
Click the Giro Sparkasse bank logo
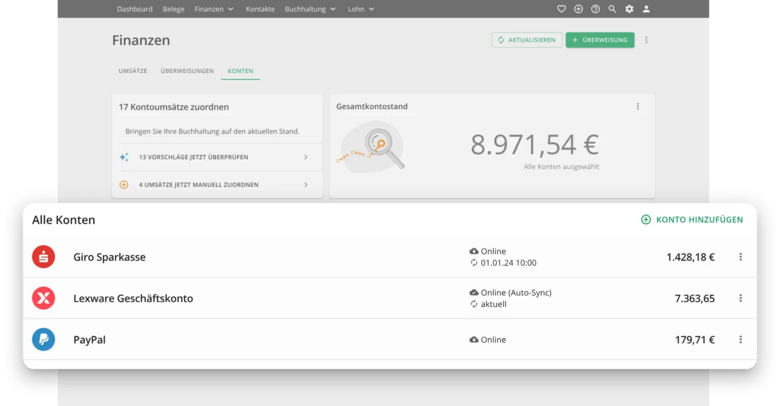[44, 257]
